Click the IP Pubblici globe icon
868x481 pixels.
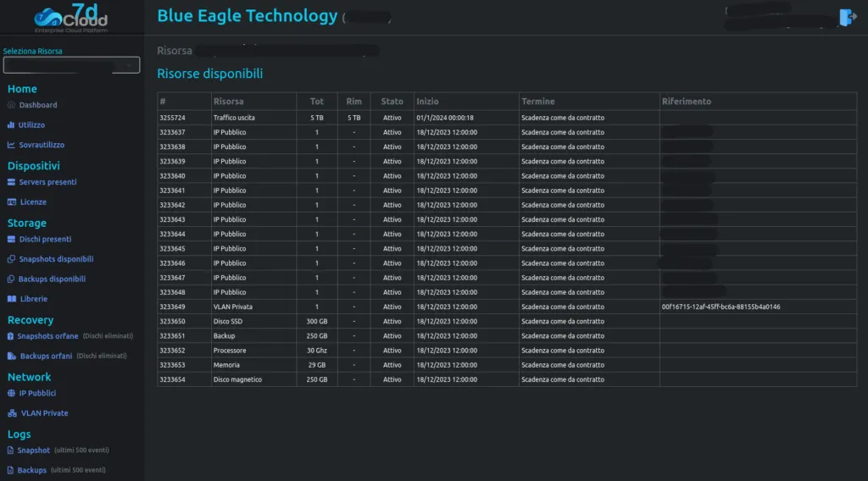click(x=11, y=393)
